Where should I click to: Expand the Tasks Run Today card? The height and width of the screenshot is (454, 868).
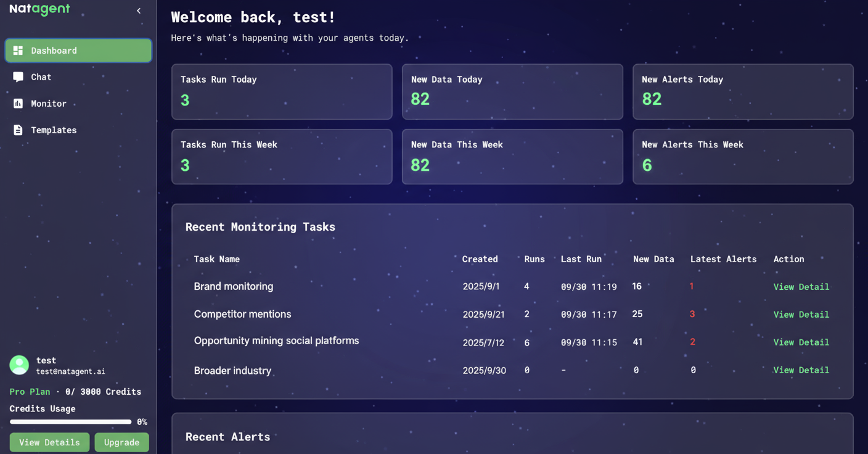282,91
